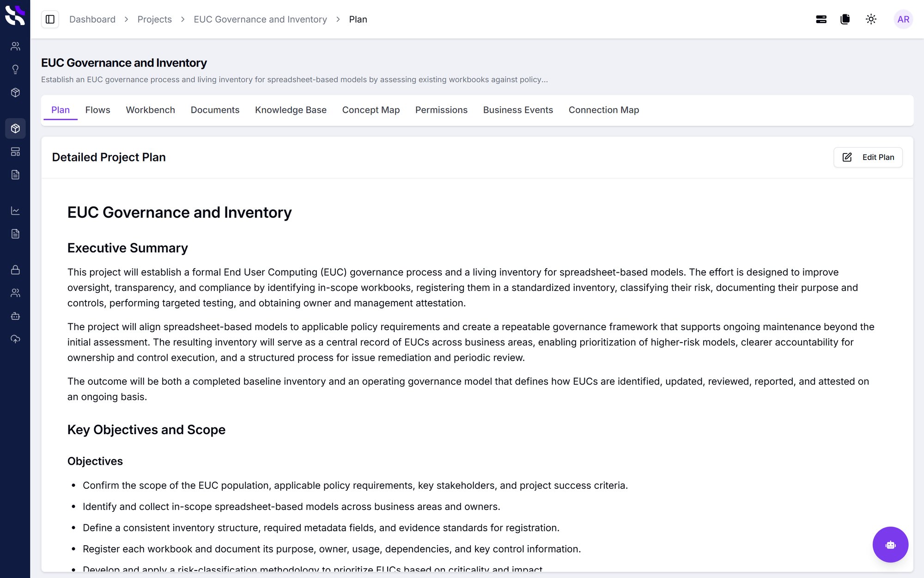Open the cloud upload sidebar icon

(15, 339)
